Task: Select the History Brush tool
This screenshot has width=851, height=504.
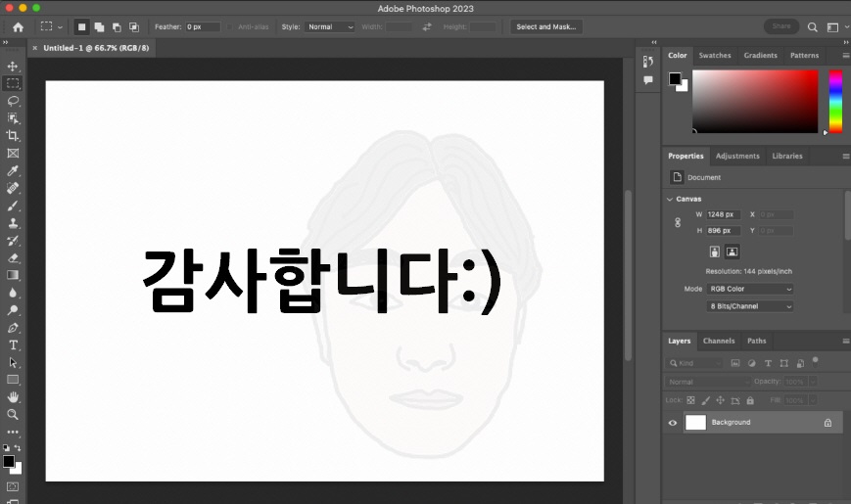Action: point(13,241)
